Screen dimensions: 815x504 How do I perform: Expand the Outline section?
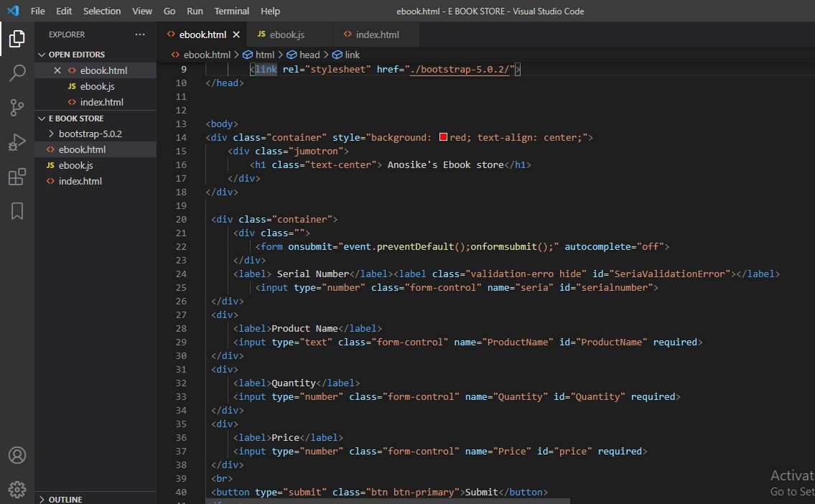point(42,499)
